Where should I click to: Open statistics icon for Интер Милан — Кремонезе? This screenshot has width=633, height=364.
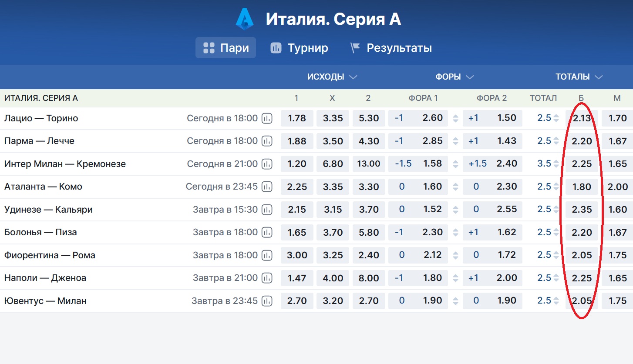267,164
